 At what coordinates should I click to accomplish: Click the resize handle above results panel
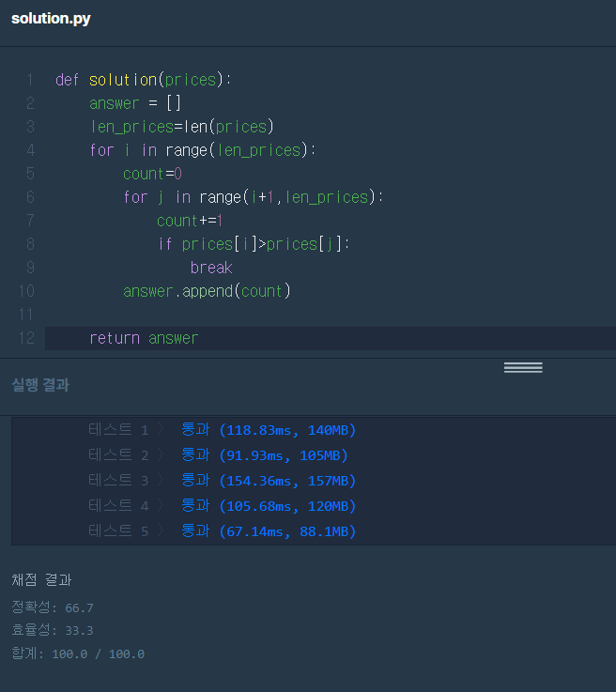pyautogui.click(x=523, y=367)
